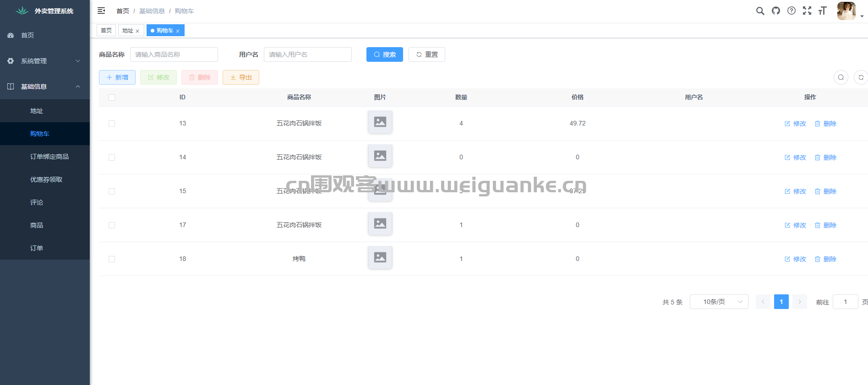Collapse the 基础信息 sidebar menu
Screen dimensions: 868x385
[x=45, y=87]
